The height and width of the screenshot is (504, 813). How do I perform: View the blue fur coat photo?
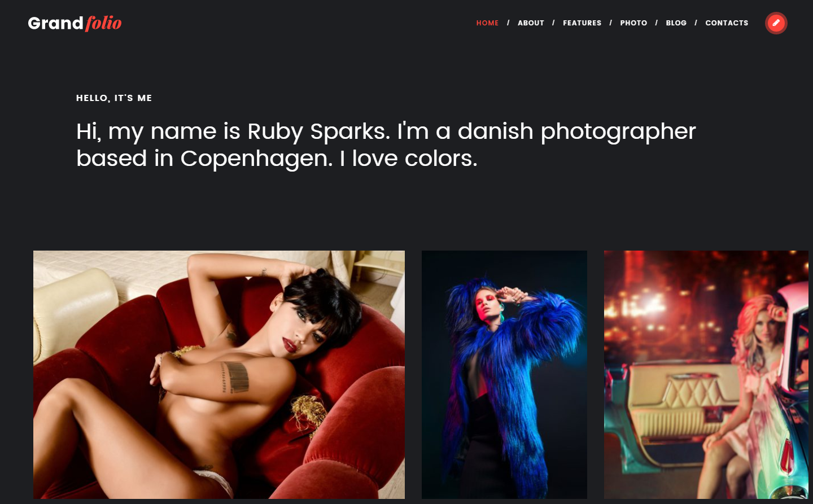[x=504, y=375]
